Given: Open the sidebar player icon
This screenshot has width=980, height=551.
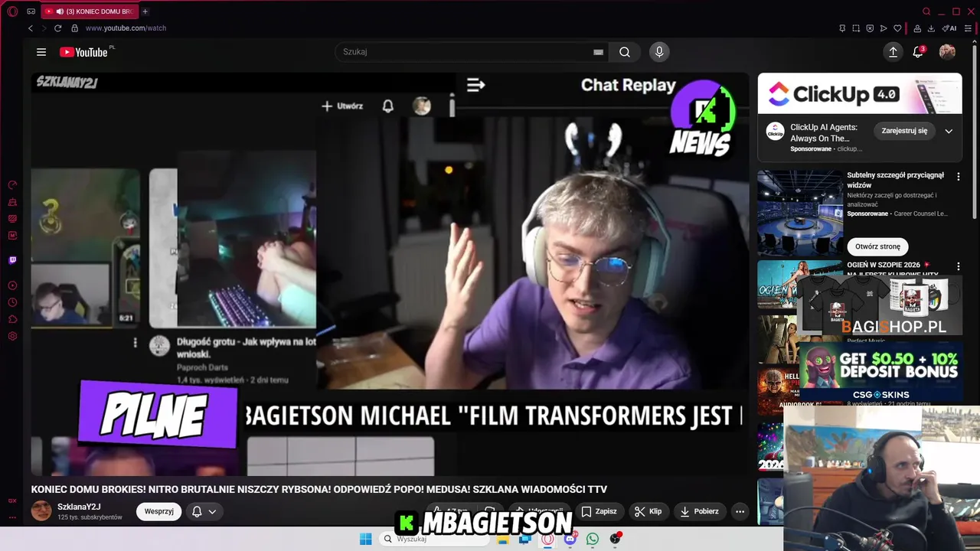Looking at the screenshot, I should pyautogui.click(x=12, y=285).
